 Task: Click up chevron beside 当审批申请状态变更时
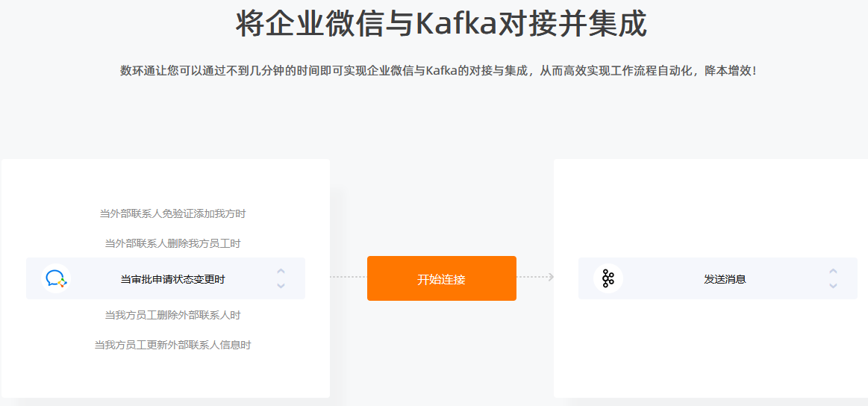tap(281, 272)
